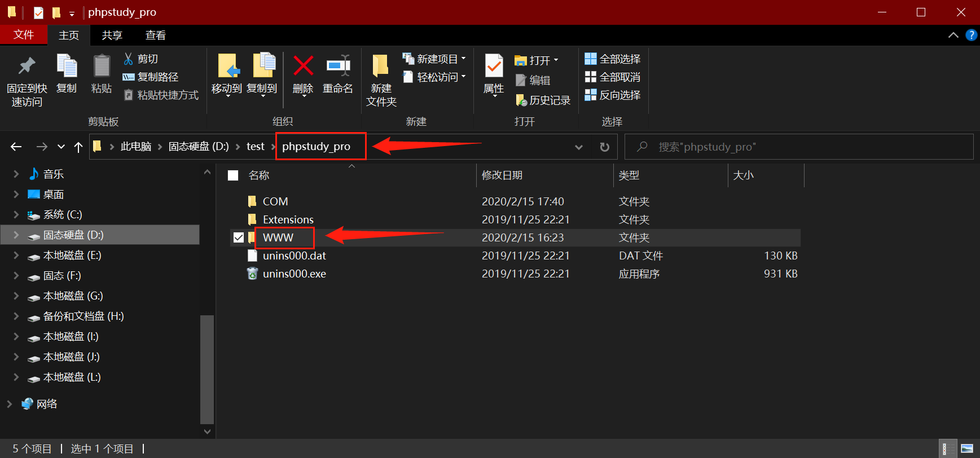
Task: Click the Paste (粘贴) ribbon icon
Action: point(102,66)
